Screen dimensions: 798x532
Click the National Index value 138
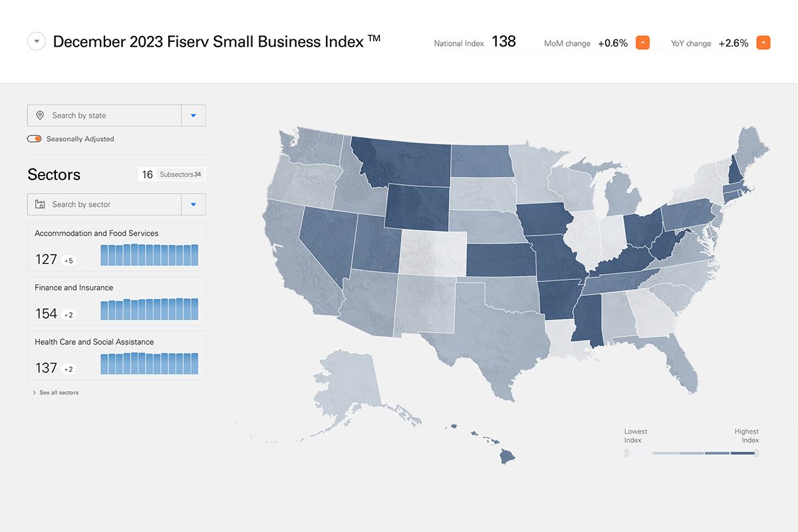[x=503, y=42]
